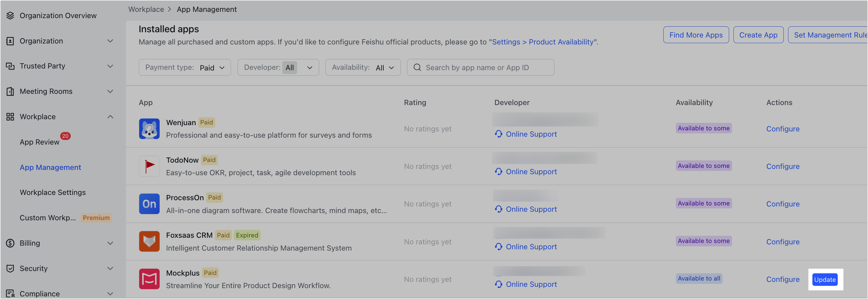
Task: Click Update for the Mockplus app
Action: [x=825, y=280]
